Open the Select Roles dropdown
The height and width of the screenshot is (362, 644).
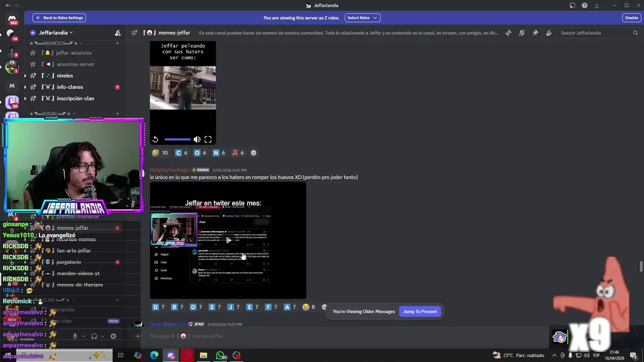(362, 18)
